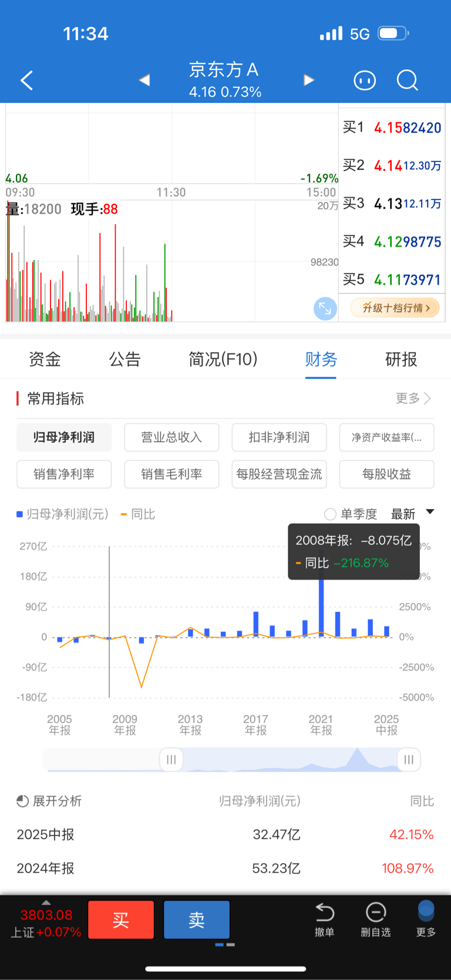This screenshot has height=980, width=451.
Task: Tap 买3 order book row
Action: click(x=392, y=203)
